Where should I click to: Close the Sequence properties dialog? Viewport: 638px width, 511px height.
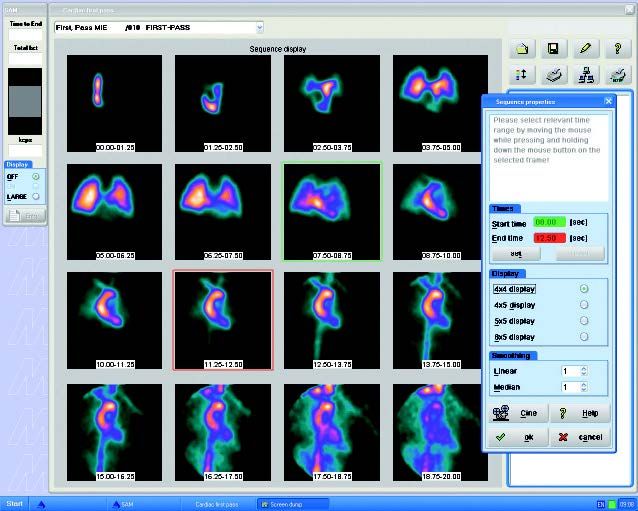click(608, 101)
